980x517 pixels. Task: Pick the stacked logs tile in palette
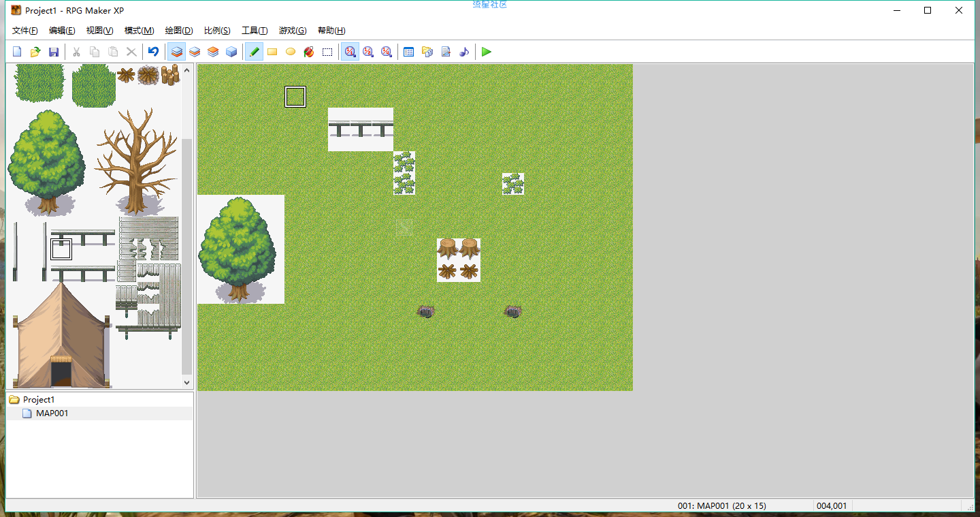170,75
